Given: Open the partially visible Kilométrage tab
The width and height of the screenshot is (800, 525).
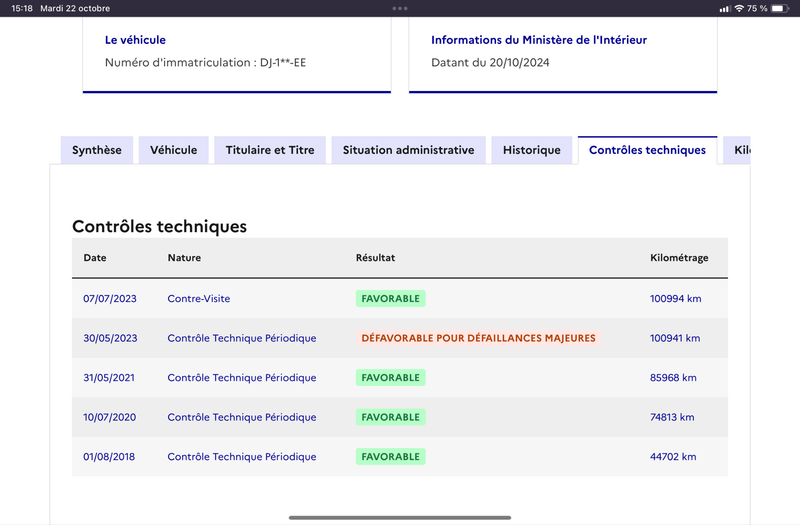Looking at the screenshot, I should [x=737, y=150].
